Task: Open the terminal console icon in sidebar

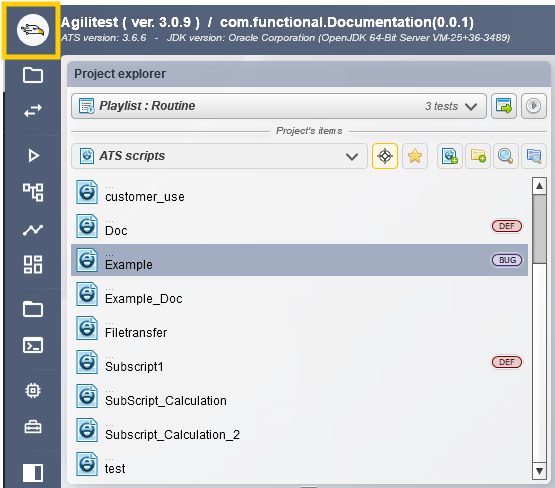Action: (x=33, y=345)
